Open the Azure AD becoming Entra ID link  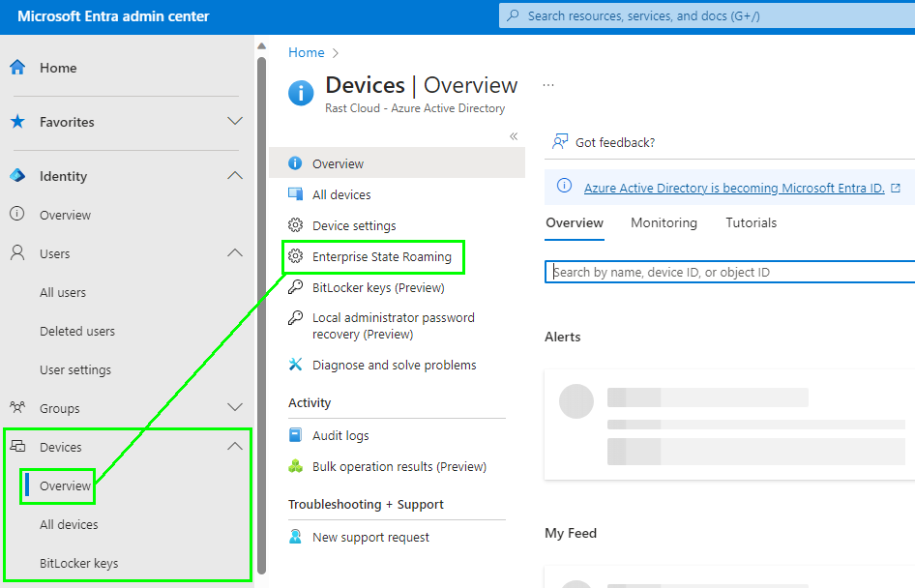pyautogui.click(x=734, y=189)
